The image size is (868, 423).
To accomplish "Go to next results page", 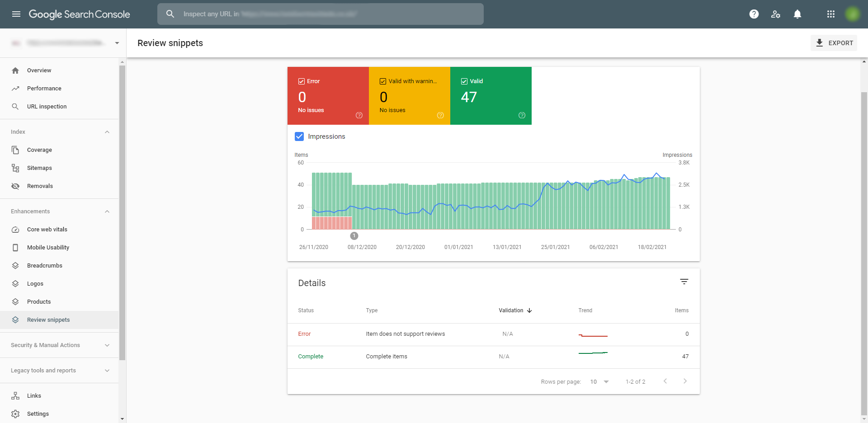I will [x=685, y=381].
